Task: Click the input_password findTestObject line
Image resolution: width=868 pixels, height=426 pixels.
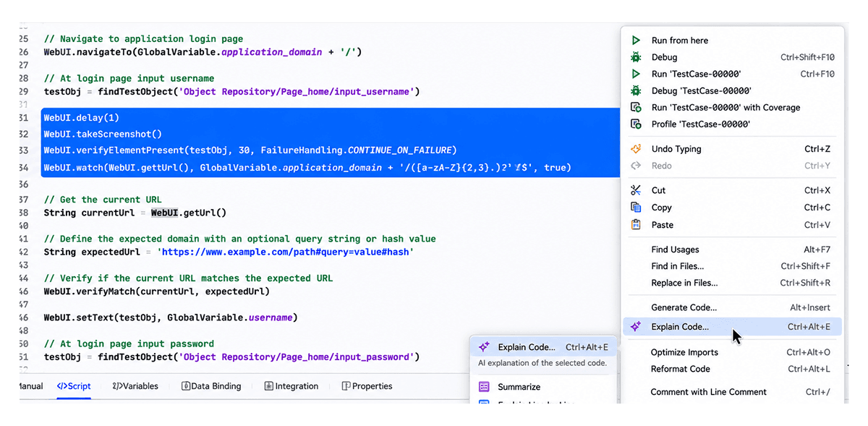Action: [231, 357]
